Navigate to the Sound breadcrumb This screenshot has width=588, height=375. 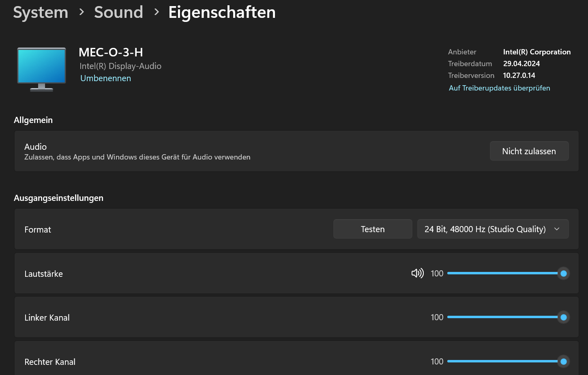(118, 12)
